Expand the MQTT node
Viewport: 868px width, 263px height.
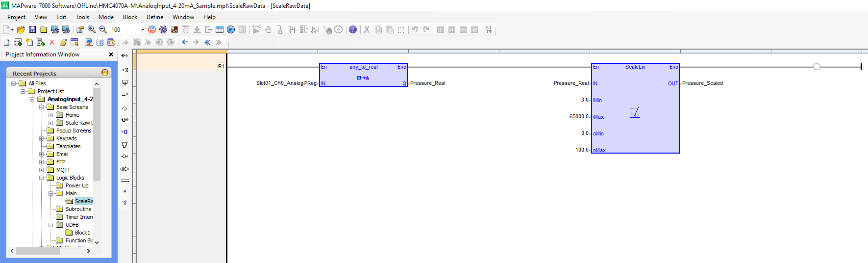tap(42, 170)
